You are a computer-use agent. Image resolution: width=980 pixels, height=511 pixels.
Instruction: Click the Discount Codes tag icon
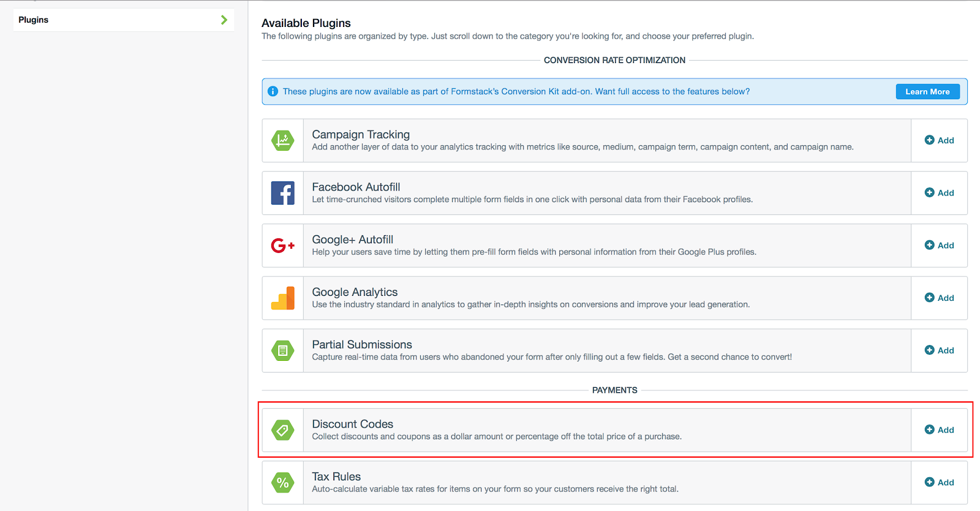click(282, 430)
